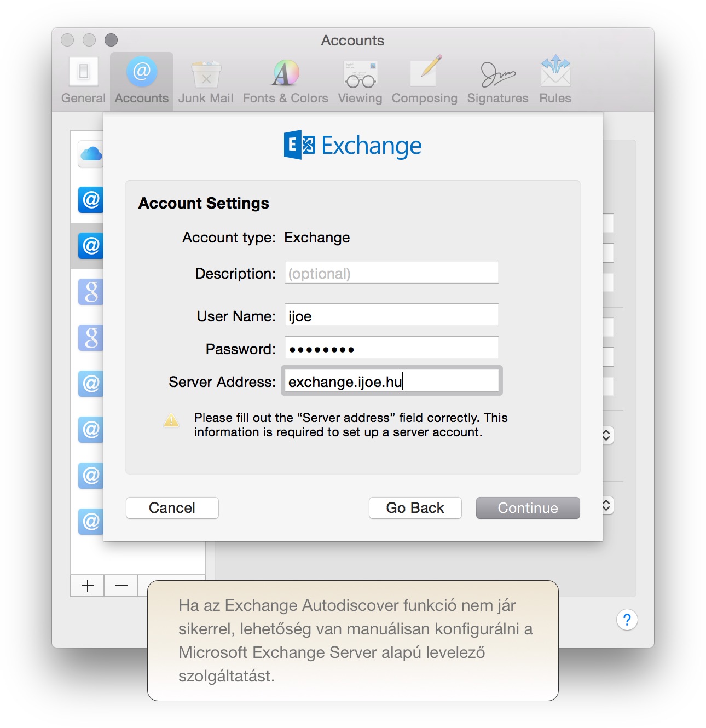Open the General preferences pane
The width and height of the screenshot is (706, 728).
click(x=83, y=81)
